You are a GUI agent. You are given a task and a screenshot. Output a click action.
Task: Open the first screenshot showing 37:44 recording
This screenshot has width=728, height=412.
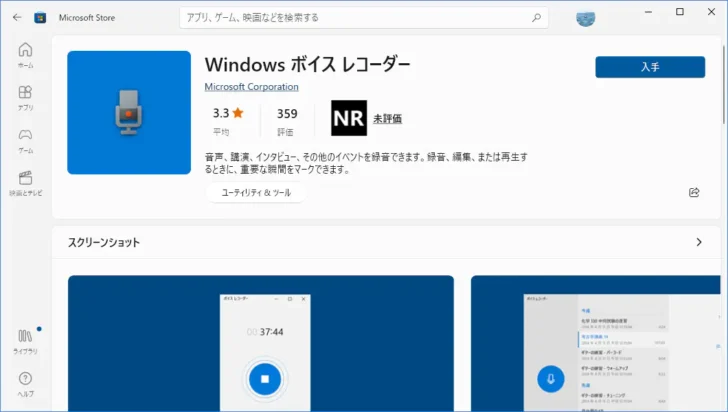pos(260,343)
